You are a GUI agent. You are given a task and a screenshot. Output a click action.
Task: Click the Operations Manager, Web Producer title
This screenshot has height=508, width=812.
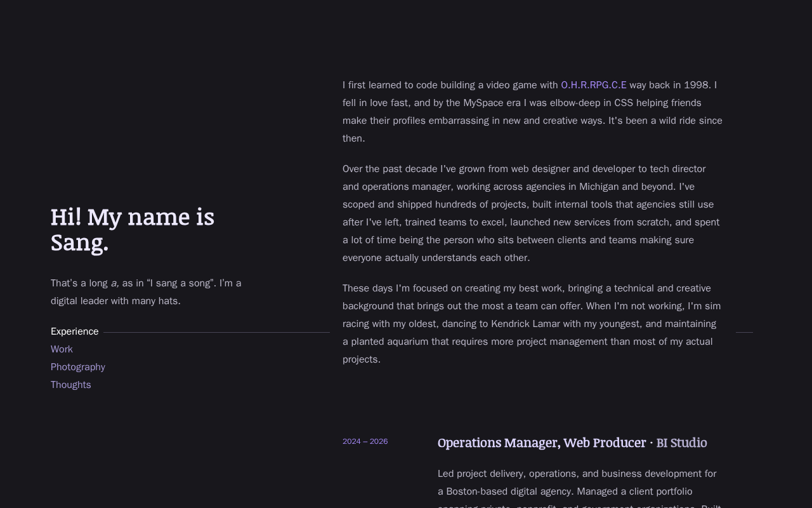542,443
